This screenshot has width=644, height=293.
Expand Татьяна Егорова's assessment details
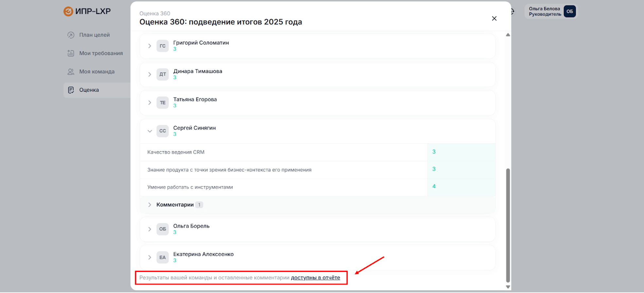pyautogui.click(x=150, y=103)
